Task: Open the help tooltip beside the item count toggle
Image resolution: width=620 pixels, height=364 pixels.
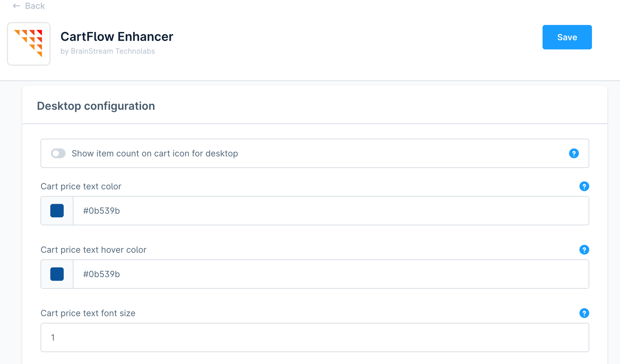Action: (x=573, y=153)
